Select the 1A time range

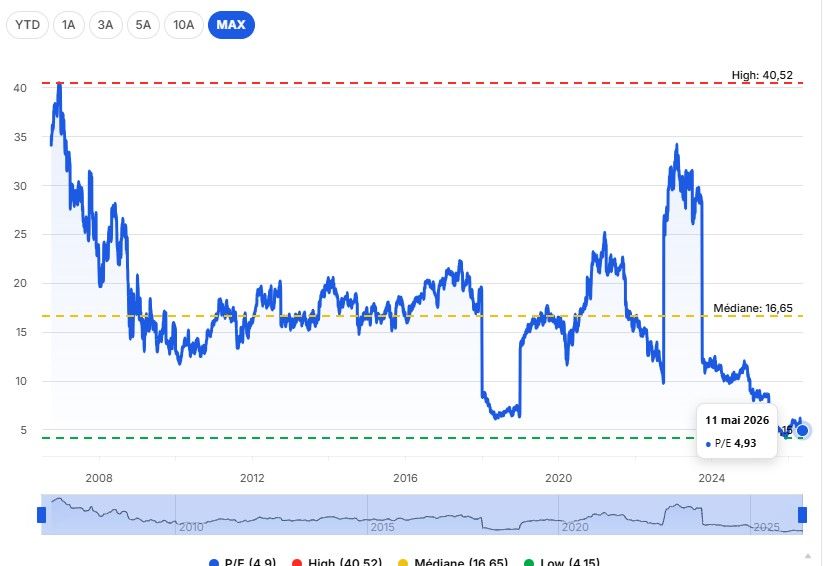coord(69,25)
